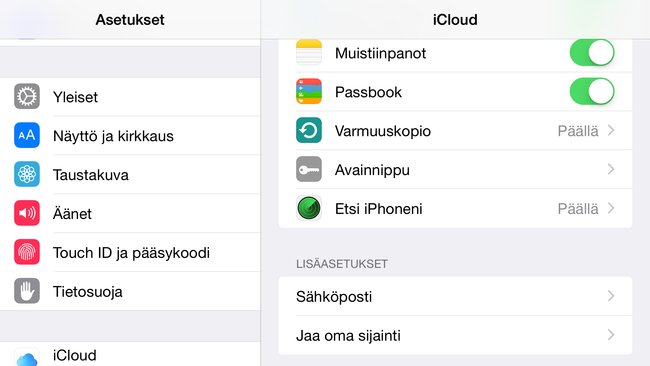
Task: Select iCloud in the settings sidebar
Action: click(130, 354)
